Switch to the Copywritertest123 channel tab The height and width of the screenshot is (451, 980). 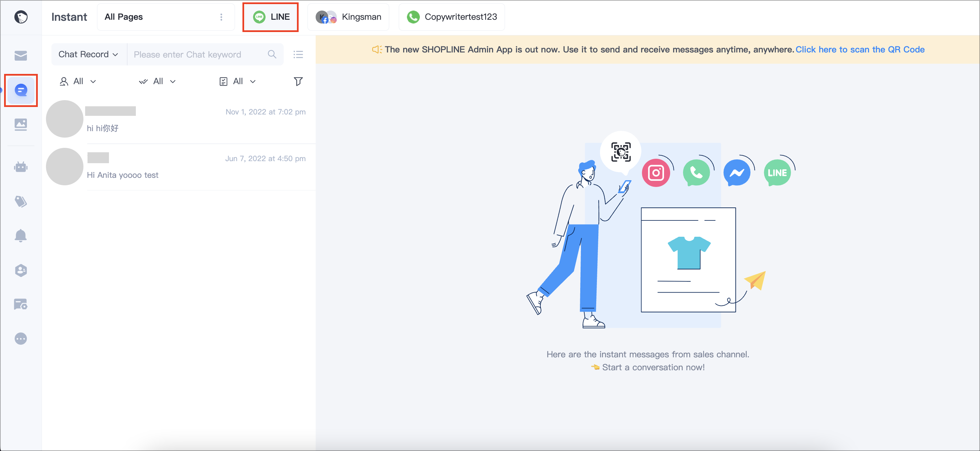pyautogui.click(x=452, y=17)
